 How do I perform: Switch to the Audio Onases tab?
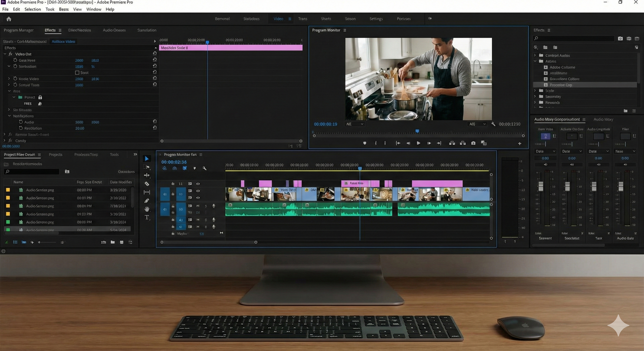click(x=114, y=30)
